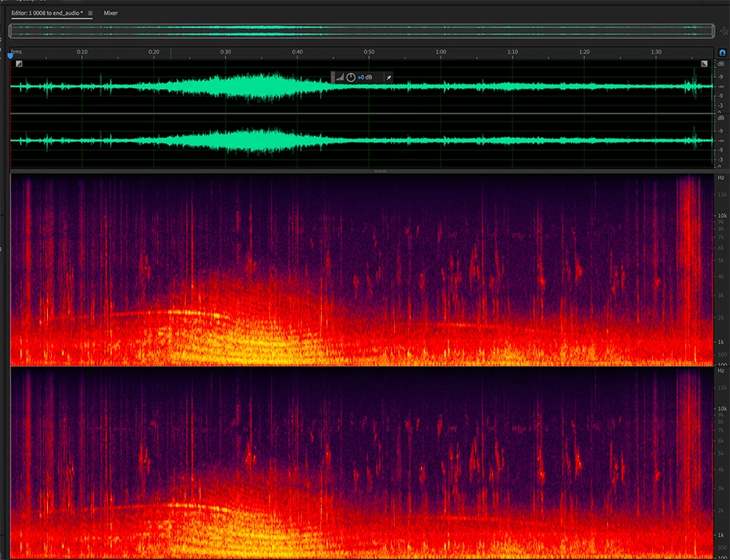Click the +0 dB gain value in HUD
Viewport: 730px width, 560px height.
click(x=365, y=77)
